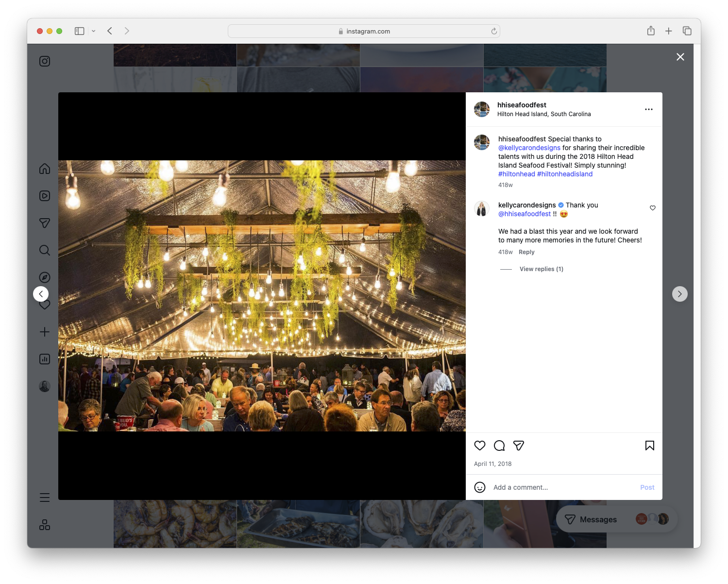The height and width of the screenshot is (584, 728).
Task: Save the post with the bookmark icon
Action: (649, 446)
